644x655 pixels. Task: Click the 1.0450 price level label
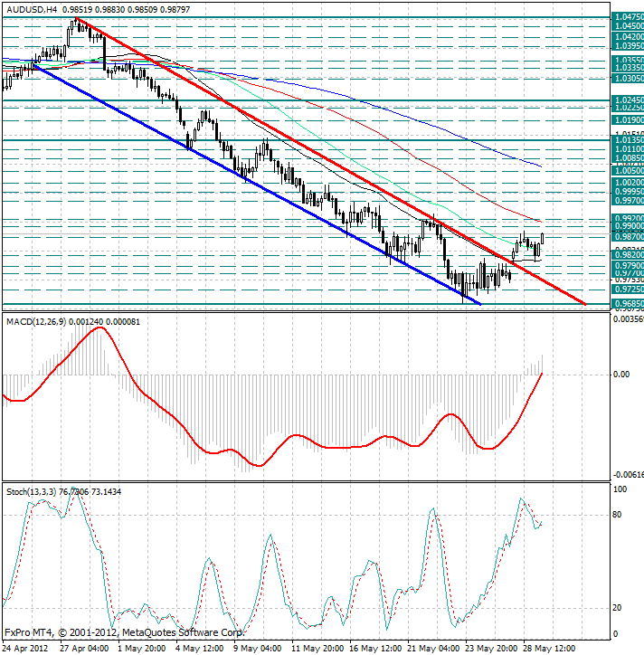pos(628,26)
